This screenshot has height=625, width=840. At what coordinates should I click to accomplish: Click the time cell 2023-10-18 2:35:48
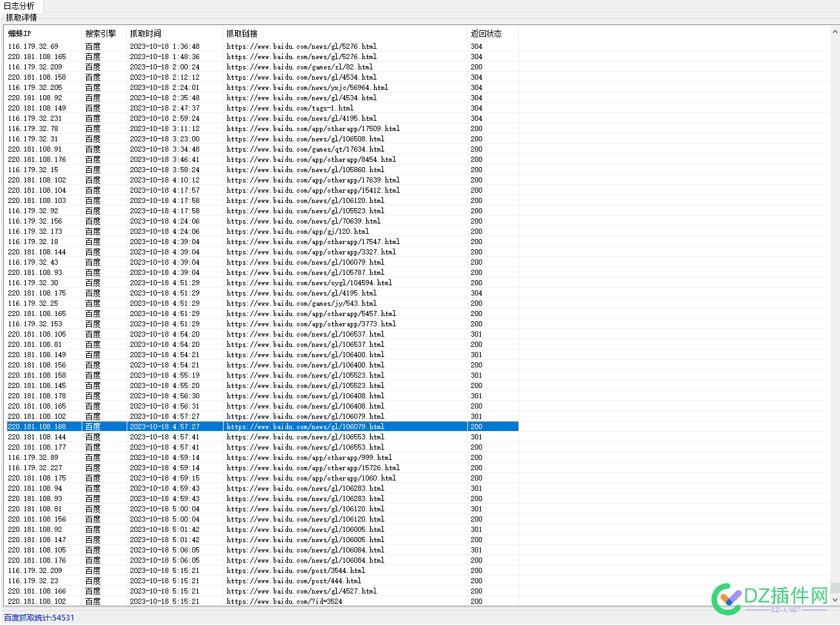click(x=165, y=98)
